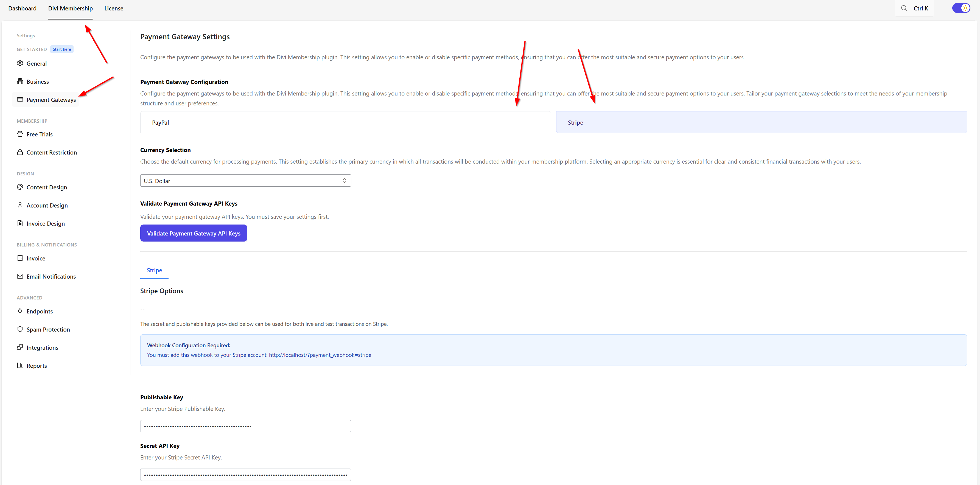Click Validate Payment Gateway API Keys

tap(194, 233)
